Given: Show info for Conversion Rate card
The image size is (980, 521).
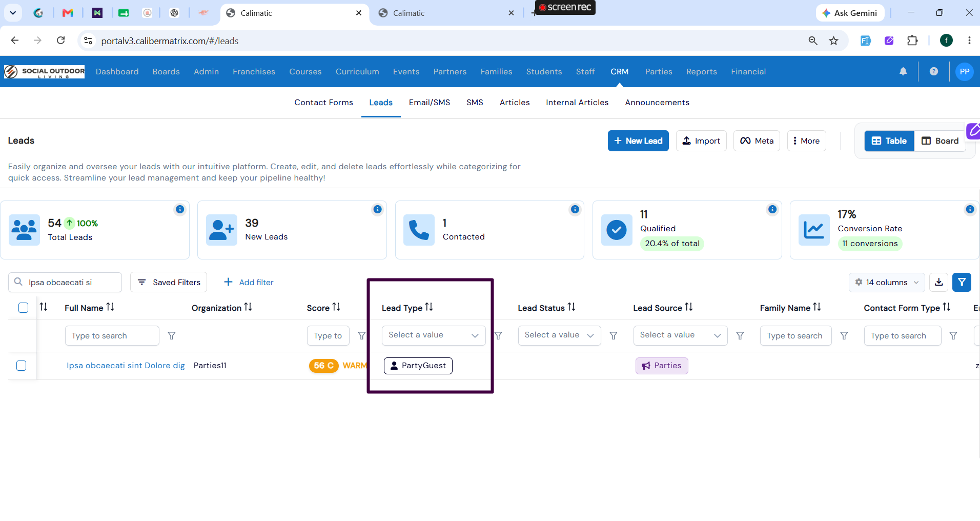Looking at the screenshot, I should [970, 209].
